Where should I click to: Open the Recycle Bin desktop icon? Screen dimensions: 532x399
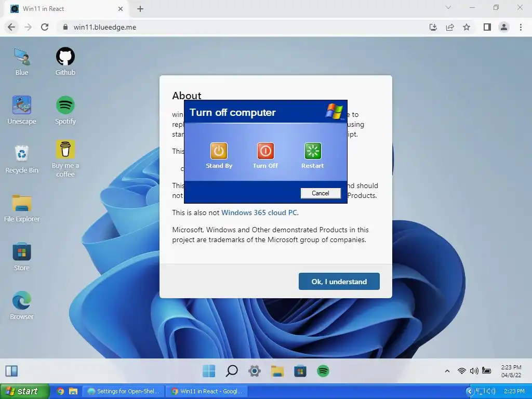pos(22,159)
